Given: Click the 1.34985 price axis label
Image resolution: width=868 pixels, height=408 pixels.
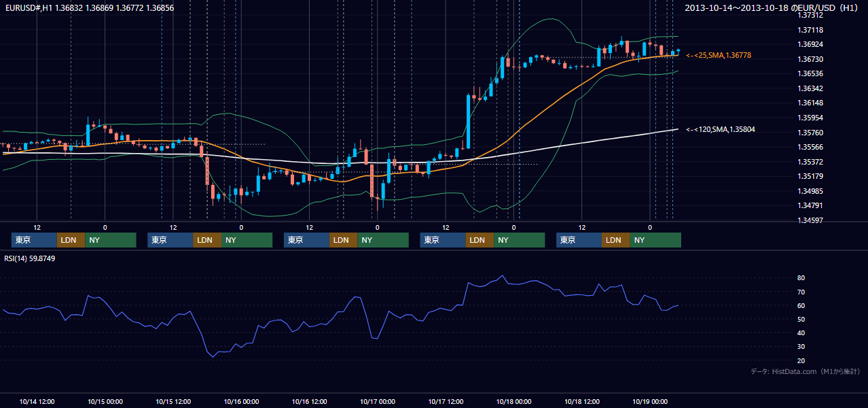Looking at the screenshot, I should [x=810, y=191].
